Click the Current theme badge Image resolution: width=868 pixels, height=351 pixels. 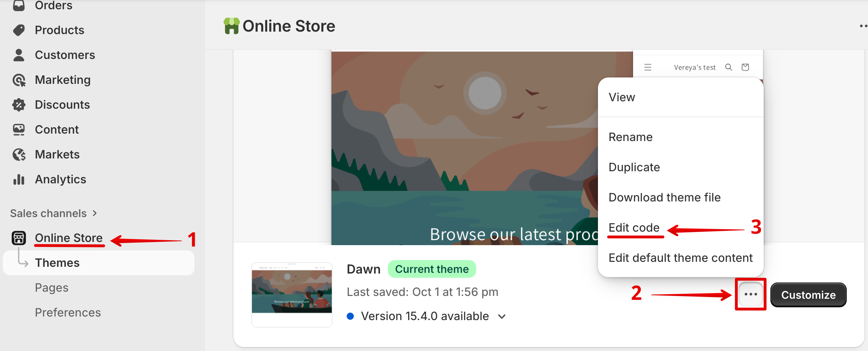(x=432, y=269)
